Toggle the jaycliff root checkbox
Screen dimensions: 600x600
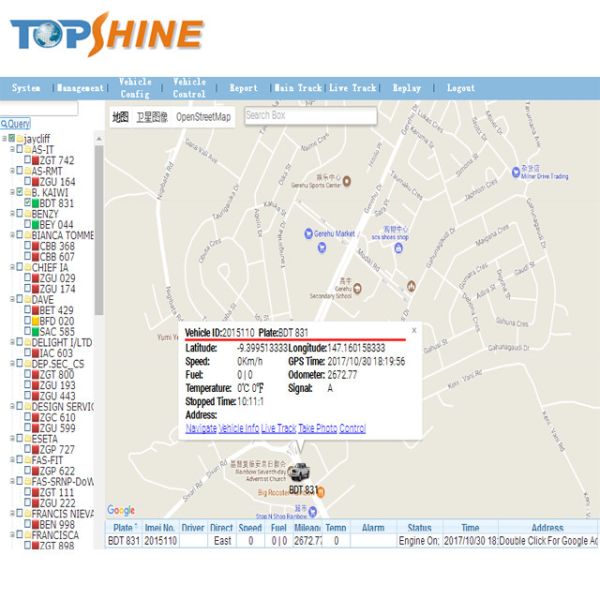pos(12,138)
